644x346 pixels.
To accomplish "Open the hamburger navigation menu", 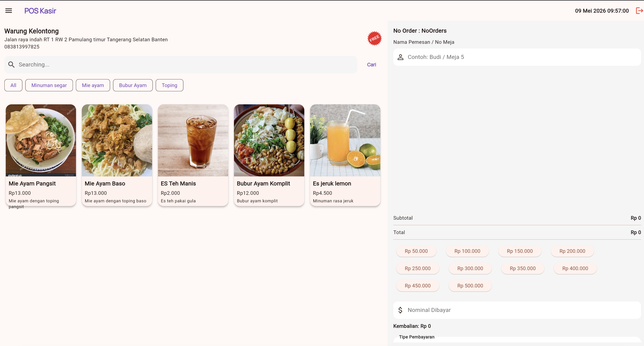I will 8,11.
